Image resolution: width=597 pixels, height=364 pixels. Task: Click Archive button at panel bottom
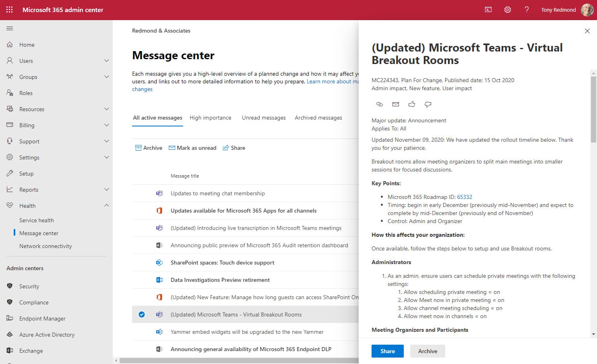[x=428, y=351]
